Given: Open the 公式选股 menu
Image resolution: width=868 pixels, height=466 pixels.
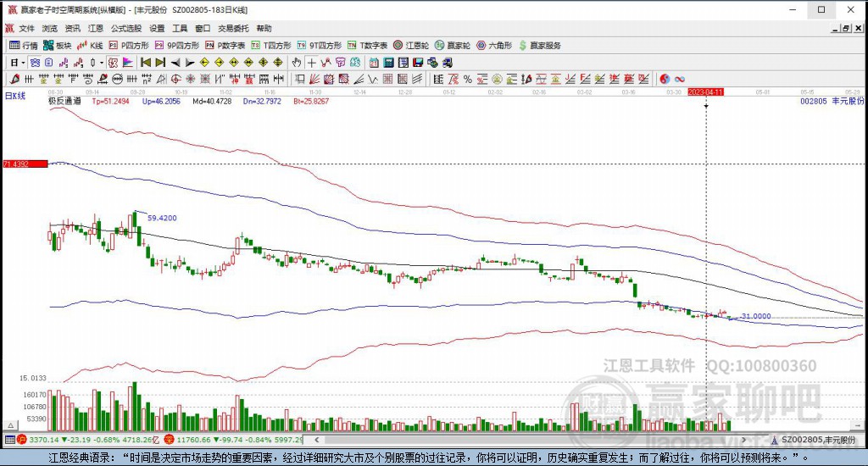Looking at the screenshot, I should [x=126, y=28].
